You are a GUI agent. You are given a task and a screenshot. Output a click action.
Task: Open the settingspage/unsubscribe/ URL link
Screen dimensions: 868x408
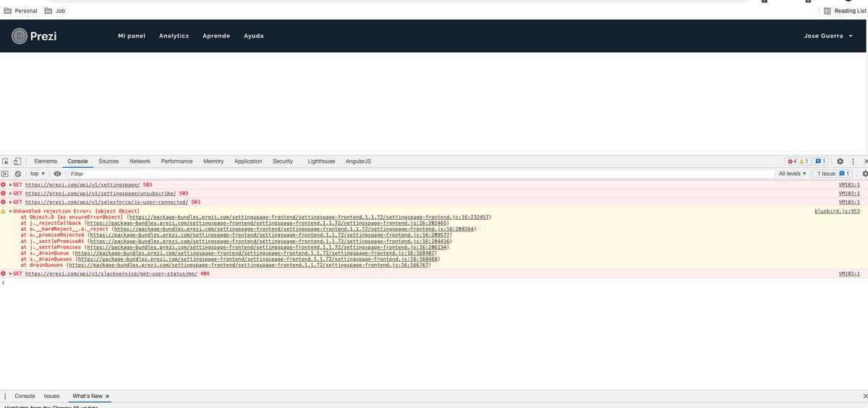pos(100,193)
